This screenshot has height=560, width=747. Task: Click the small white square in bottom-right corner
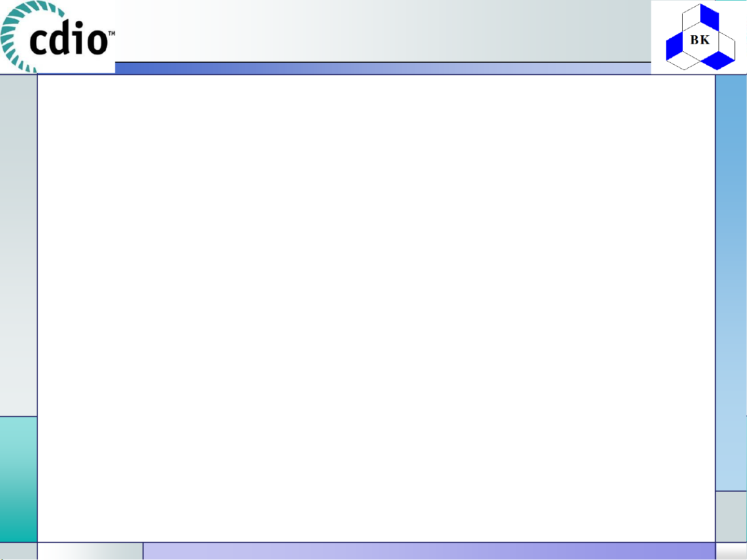[x=731, y=551]
